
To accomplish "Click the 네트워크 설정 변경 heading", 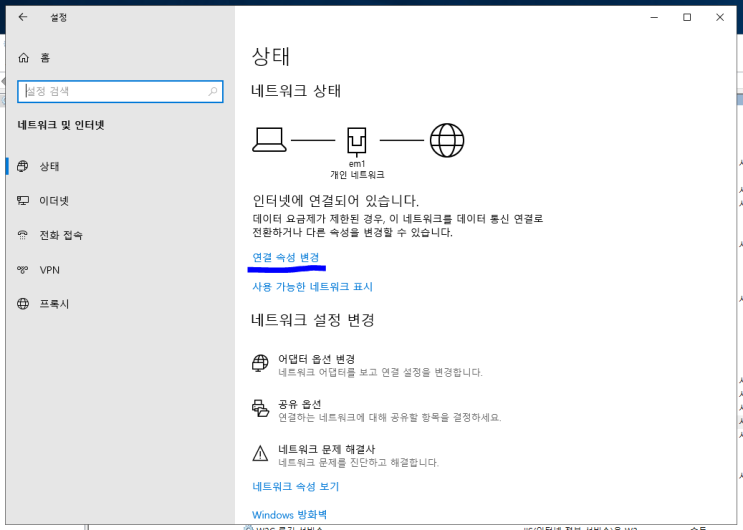I will [x=313, y=320].
